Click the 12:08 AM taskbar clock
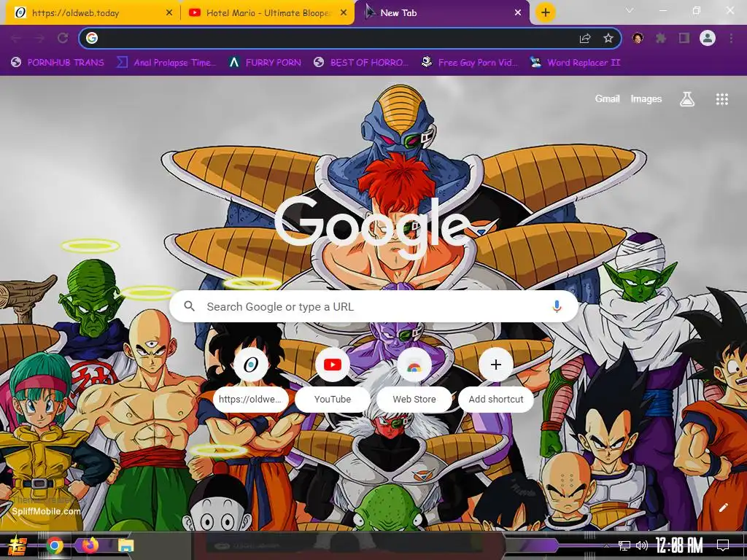This screenshot has width=747, height=560. [679, 545]
